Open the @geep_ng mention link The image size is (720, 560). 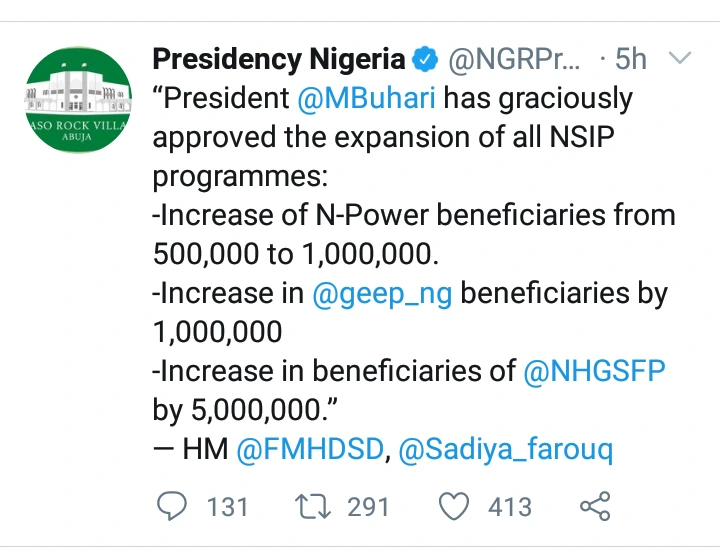(382, 294)
